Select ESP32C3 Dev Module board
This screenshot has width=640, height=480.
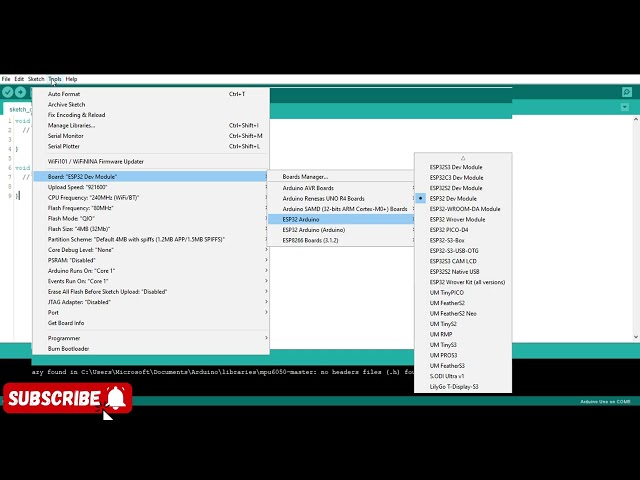[463, 178]
